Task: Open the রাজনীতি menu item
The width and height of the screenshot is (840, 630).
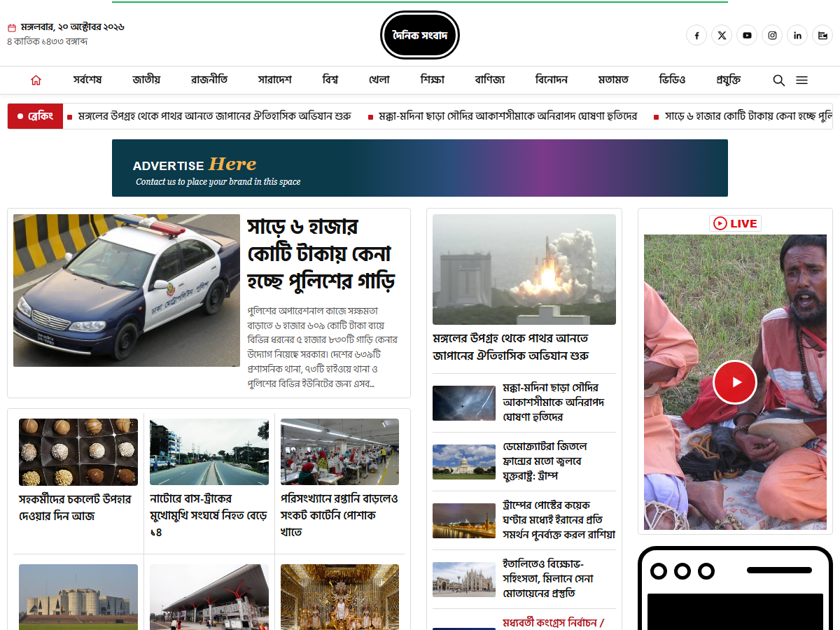Action: pos(209,80)
